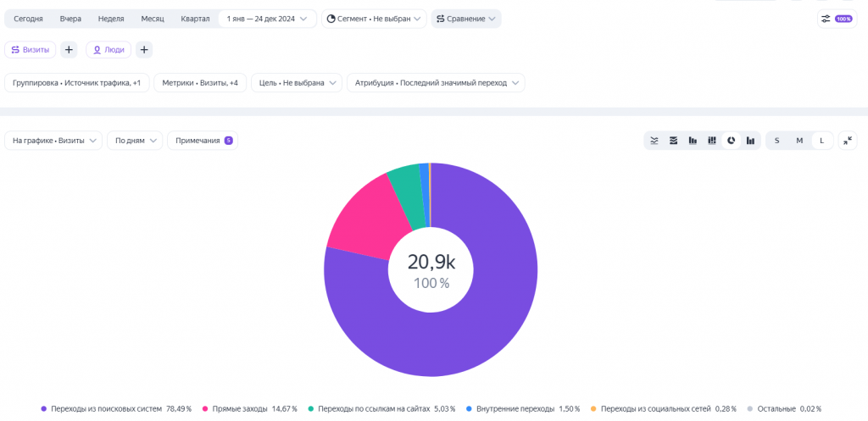
Task: Click the Люди condition button
Action: tap(108, 50)
